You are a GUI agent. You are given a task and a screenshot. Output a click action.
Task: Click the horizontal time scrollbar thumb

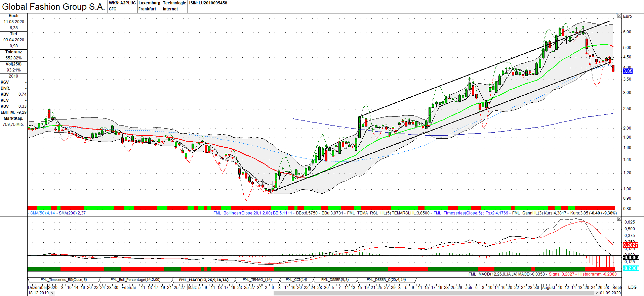[x=434, y=293]
